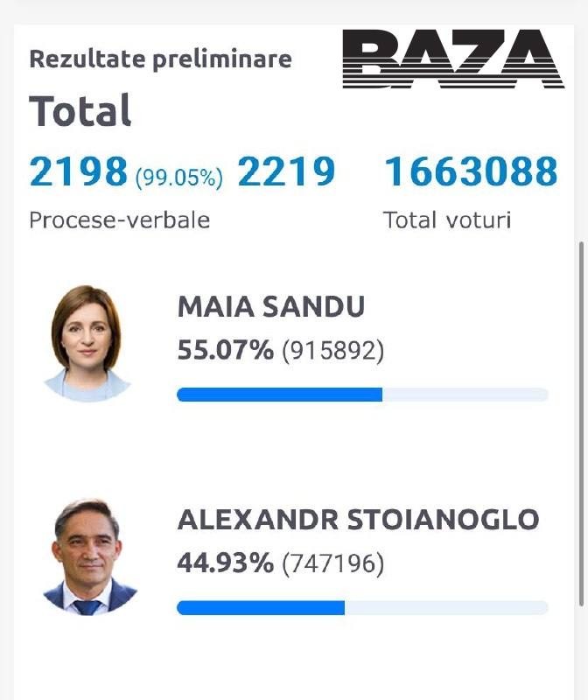Click Stoianoglo's 44.93% result
The image size is (588, 700).
click(226, 563)
